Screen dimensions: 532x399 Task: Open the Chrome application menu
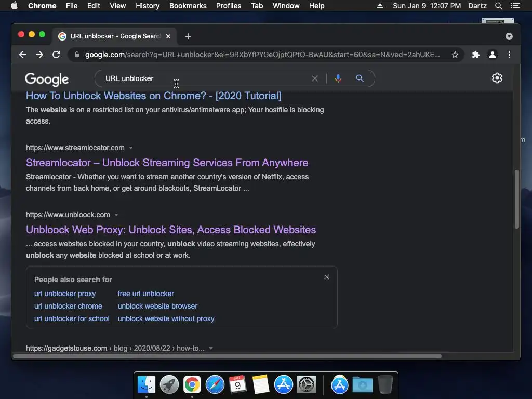click(42, 6)
